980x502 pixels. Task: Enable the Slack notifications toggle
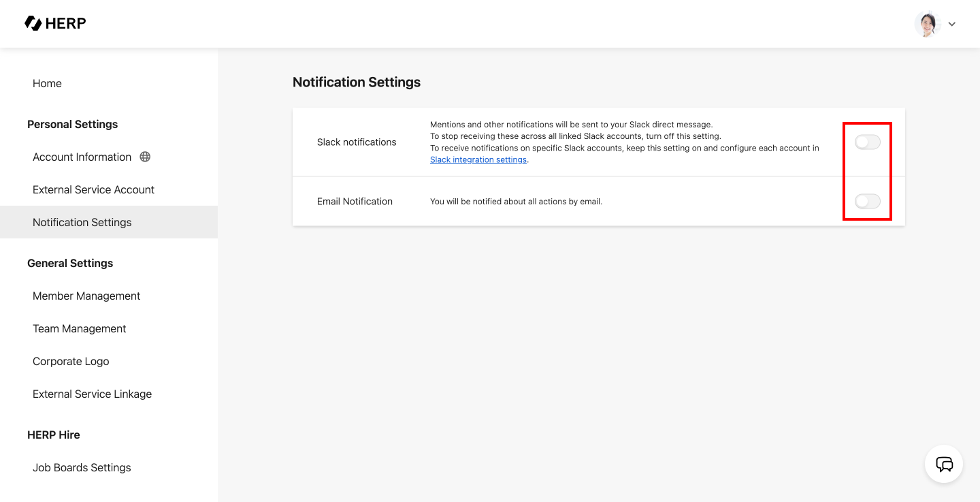(867, 142)
